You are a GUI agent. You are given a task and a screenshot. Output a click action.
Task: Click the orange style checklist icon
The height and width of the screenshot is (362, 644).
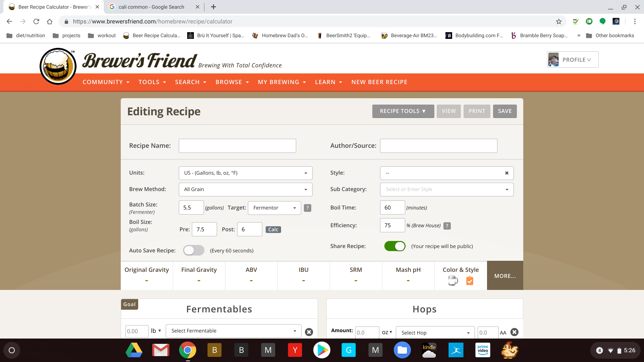click(x=470, y=281)
